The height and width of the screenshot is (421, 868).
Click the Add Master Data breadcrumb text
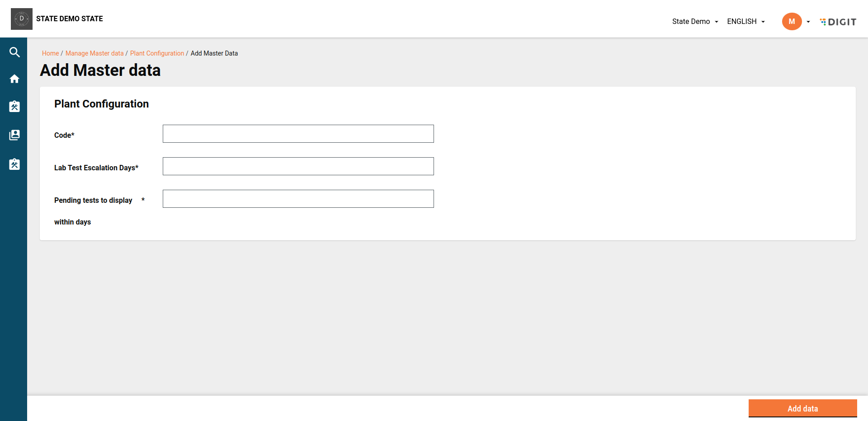[214, 53]
